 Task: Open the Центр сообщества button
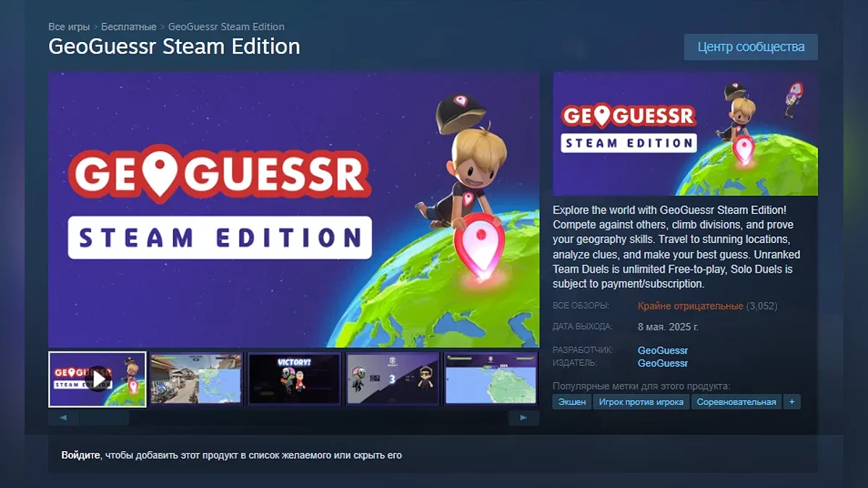(x=751, y=47)
